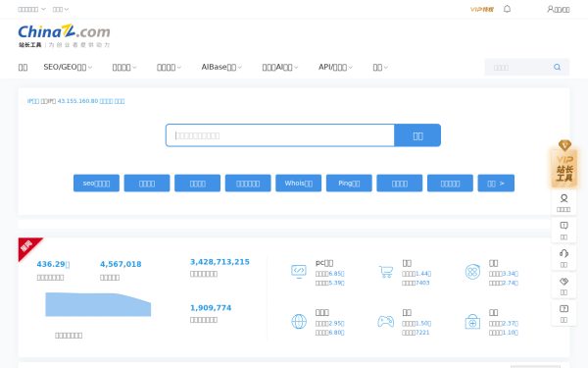Click the 2.95 value beside the globe

tap(335, 323)
